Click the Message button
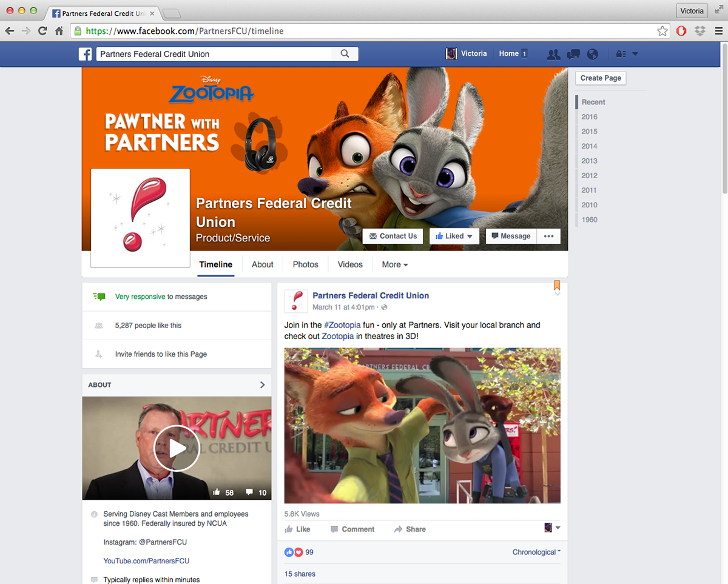 tap(510, 237)
